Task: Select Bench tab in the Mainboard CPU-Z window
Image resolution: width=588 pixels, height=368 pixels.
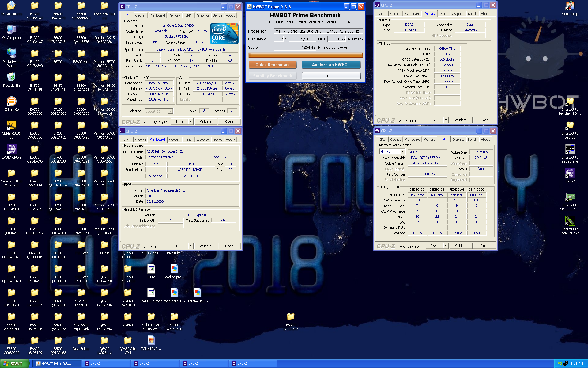Action: tap(217, 140)
